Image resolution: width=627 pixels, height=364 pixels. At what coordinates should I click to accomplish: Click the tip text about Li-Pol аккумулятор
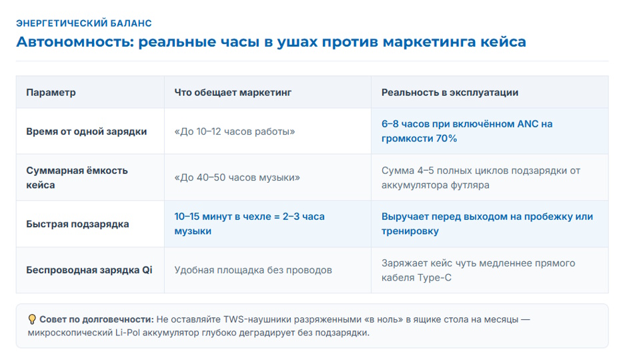(x=279, y=326)
